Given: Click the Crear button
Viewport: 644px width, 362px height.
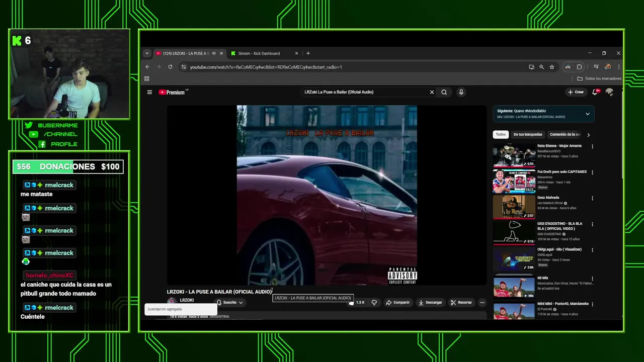Looking at the screenshot, I should (576, 92).
